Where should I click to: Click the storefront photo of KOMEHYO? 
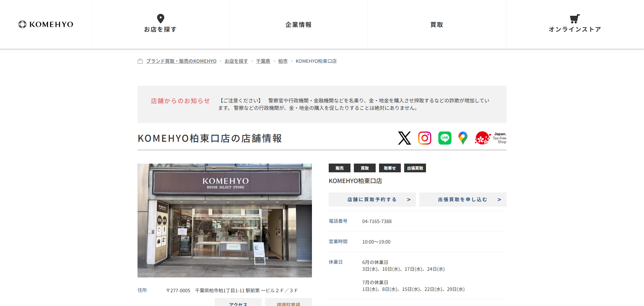pyautogui.click(x=225, y=220)
